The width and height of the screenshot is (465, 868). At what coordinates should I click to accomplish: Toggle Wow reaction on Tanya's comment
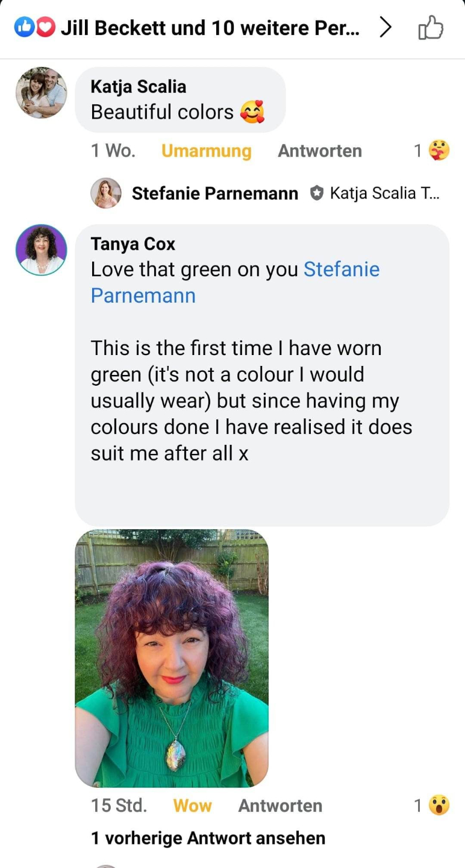pos(192,806)
